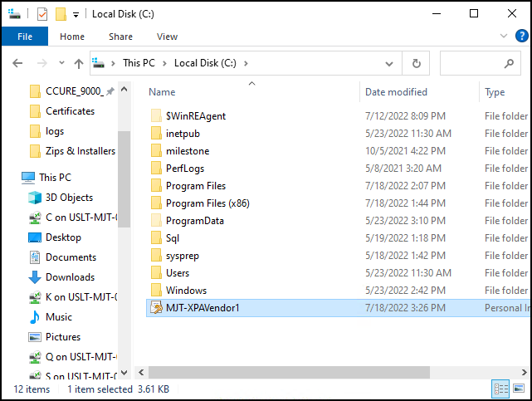Expand the ribbon using the chevron
The width and height of the screenshot is (532, 401).
click(x=504, y=37)
